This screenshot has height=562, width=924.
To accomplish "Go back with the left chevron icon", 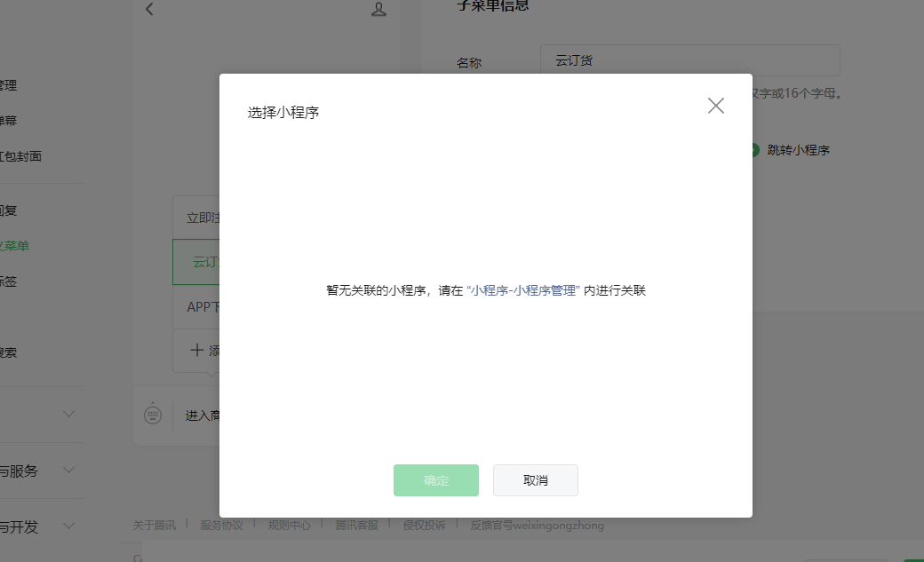I will tap(149, 9).
